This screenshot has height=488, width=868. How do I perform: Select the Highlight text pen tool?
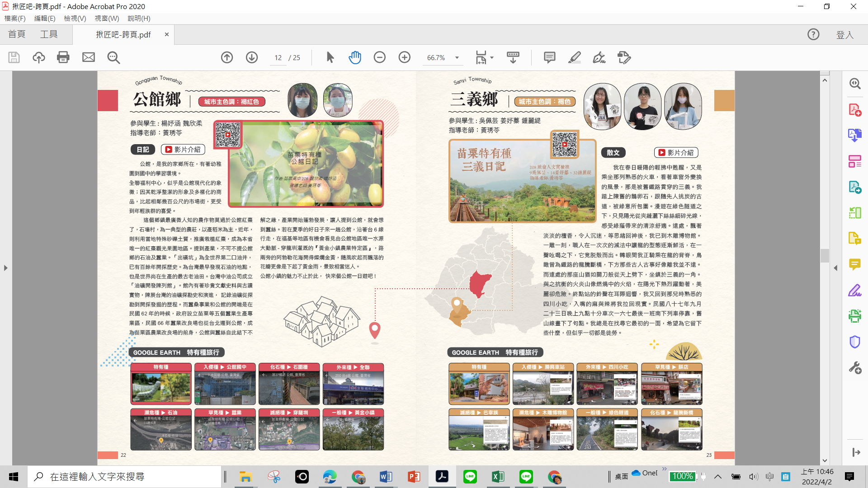click(x=575, y=57)
